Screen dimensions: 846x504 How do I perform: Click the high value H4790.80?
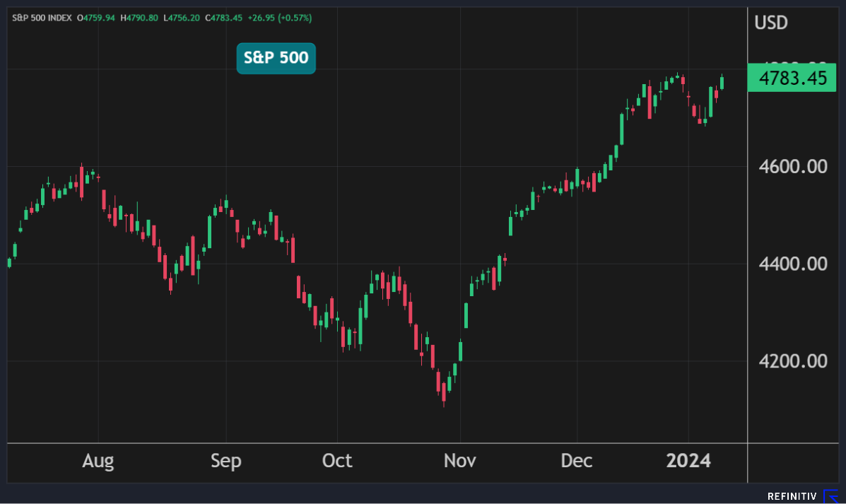pyautogui.click(x=141, y=17)
